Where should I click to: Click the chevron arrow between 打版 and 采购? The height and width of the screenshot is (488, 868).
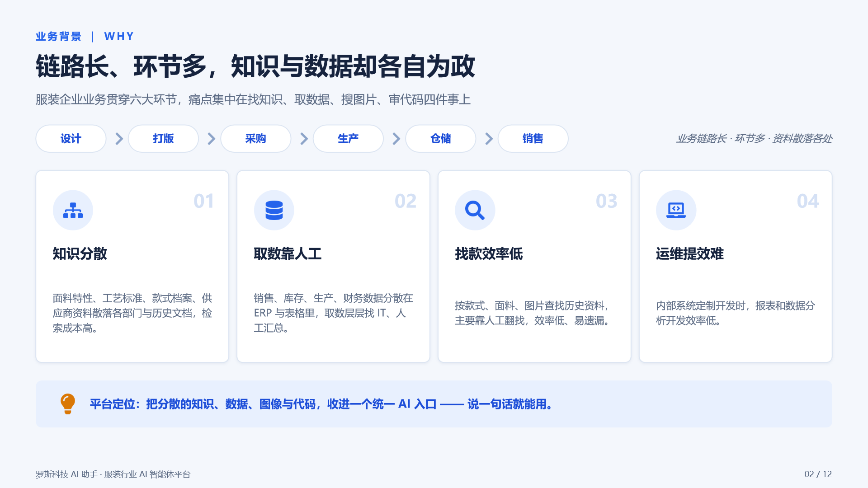[211, 139]
